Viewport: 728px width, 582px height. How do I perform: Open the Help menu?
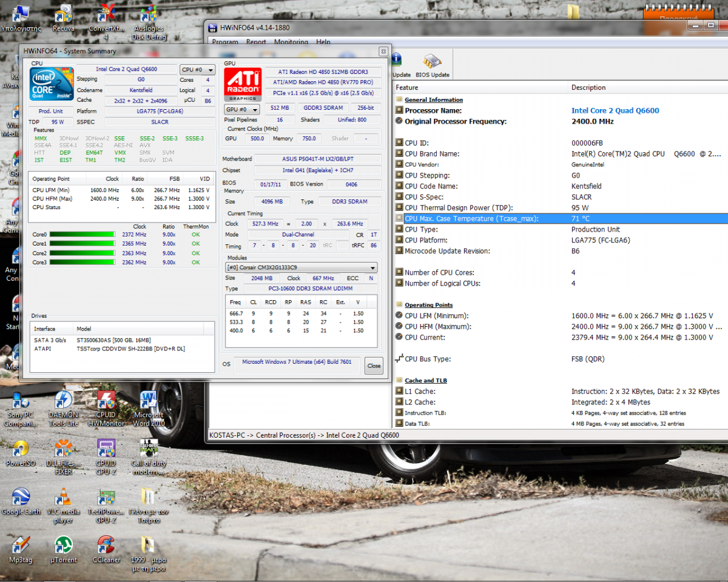click(323, 42)
